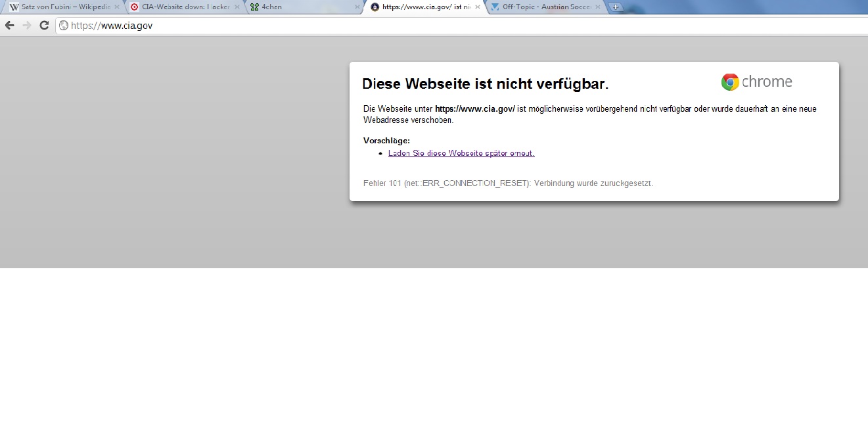
Task: Click the green clover favicon on the 4chan tab
Action: pyautogui.click(x=254, y=7)
